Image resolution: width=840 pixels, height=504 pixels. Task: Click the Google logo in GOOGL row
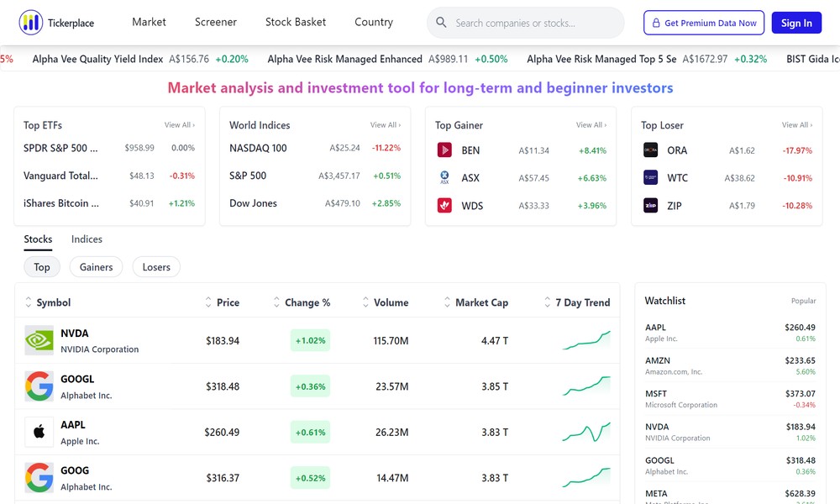click(x=39, y=386)
